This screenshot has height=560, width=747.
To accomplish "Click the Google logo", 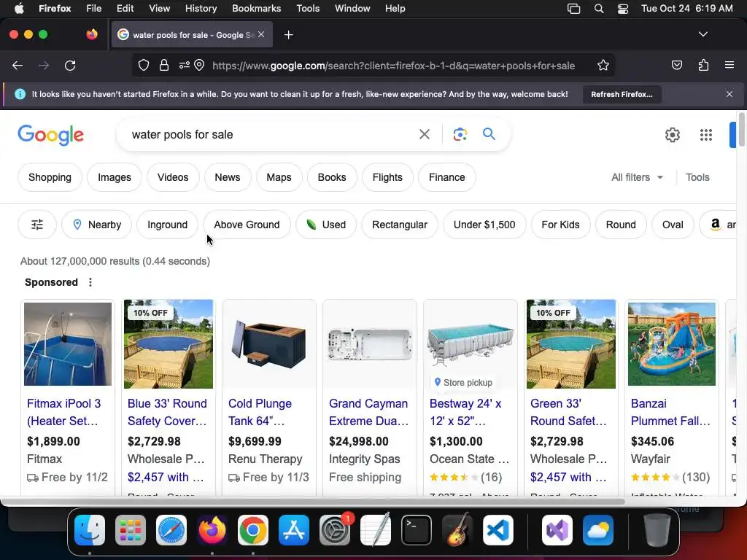I will tap(50, 135).
